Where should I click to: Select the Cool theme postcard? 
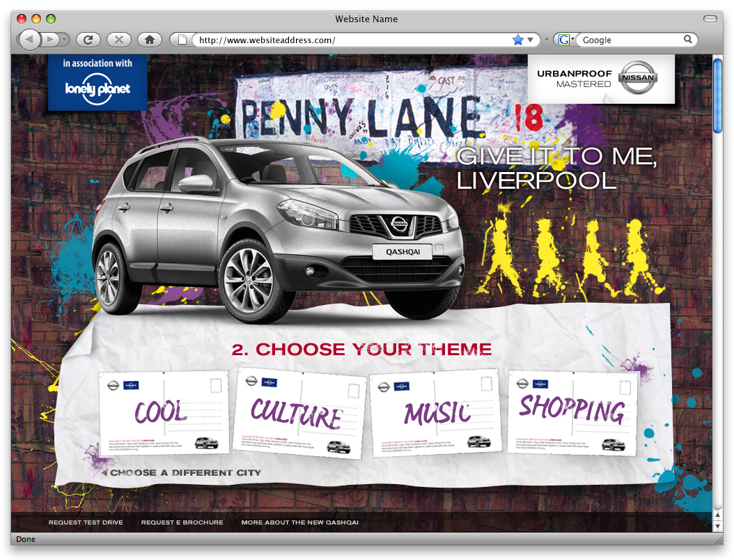coord(164,413)
